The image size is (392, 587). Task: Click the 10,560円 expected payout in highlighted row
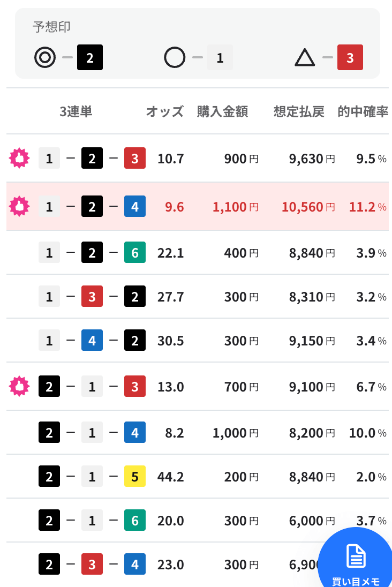coord(308,207)
